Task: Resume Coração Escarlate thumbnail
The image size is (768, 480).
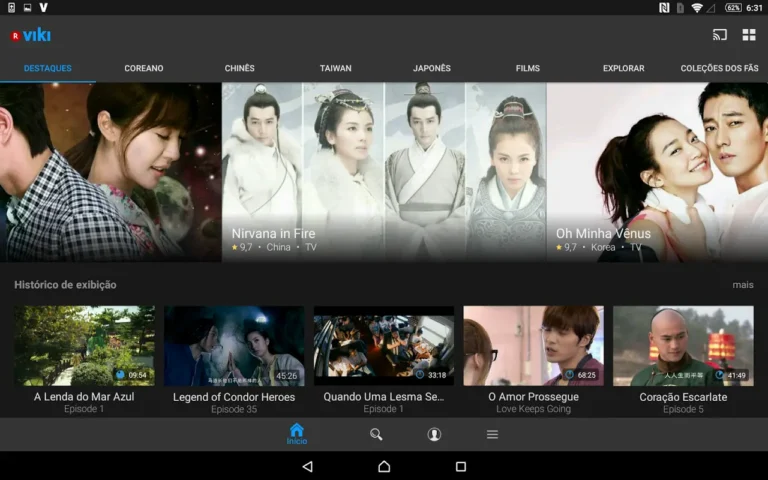Action: [683, 346]
